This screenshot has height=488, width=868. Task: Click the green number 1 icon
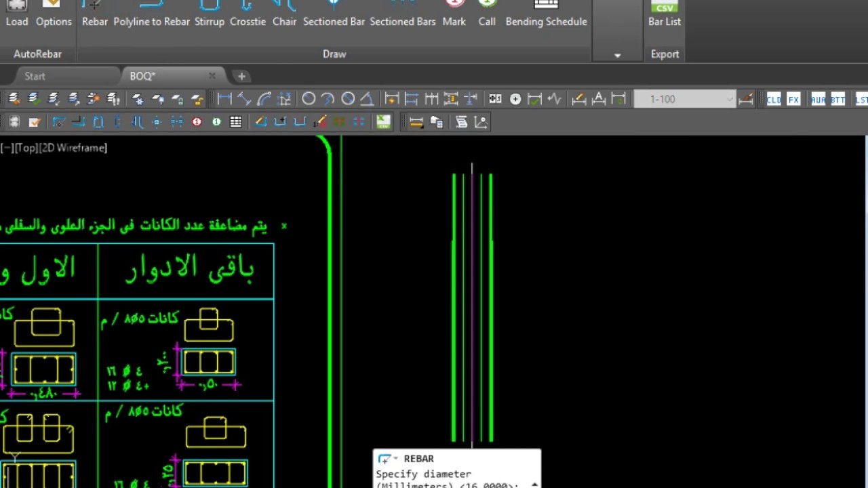pyautogui.click(x=216, y=122)
